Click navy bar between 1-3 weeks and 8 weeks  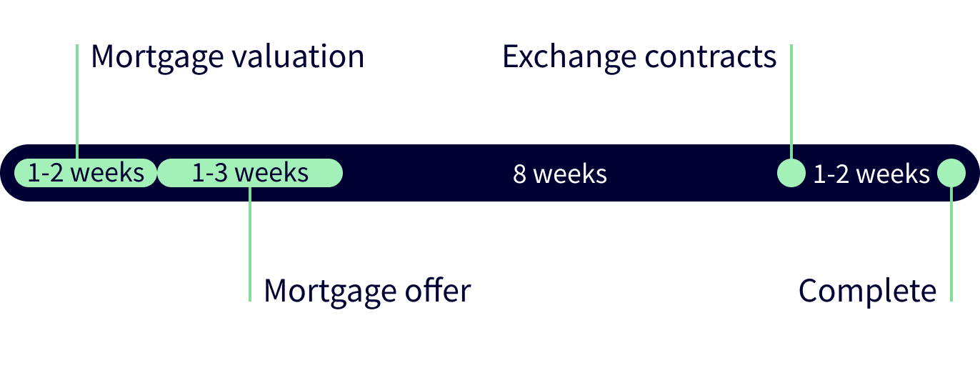pos(427,173)
